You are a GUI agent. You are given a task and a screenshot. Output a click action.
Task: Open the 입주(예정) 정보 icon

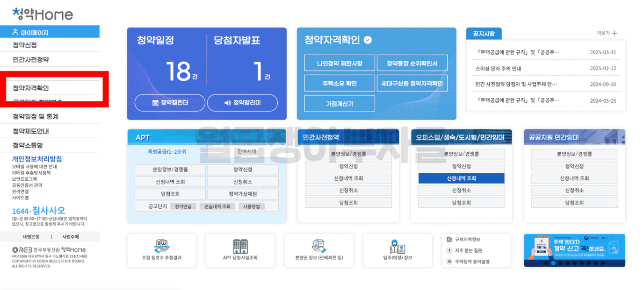point(398,246)
